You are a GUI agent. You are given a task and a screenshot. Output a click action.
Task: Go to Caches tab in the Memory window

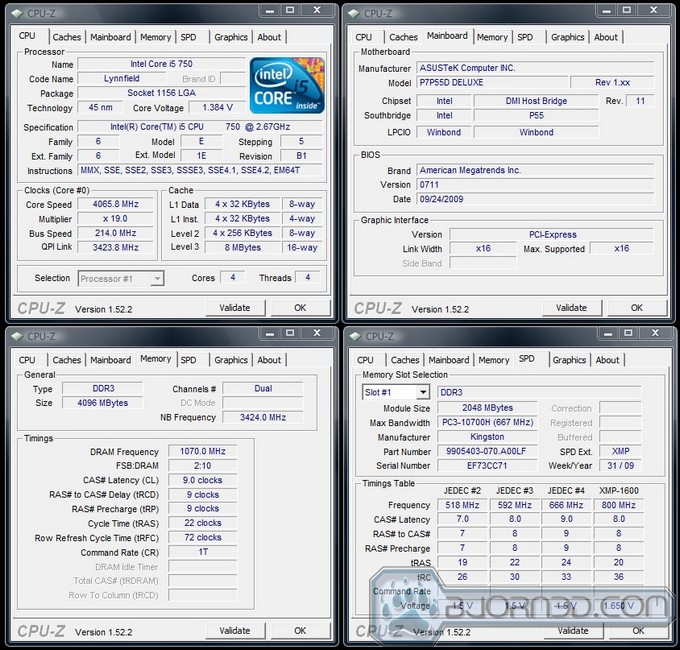click(67, 360)
